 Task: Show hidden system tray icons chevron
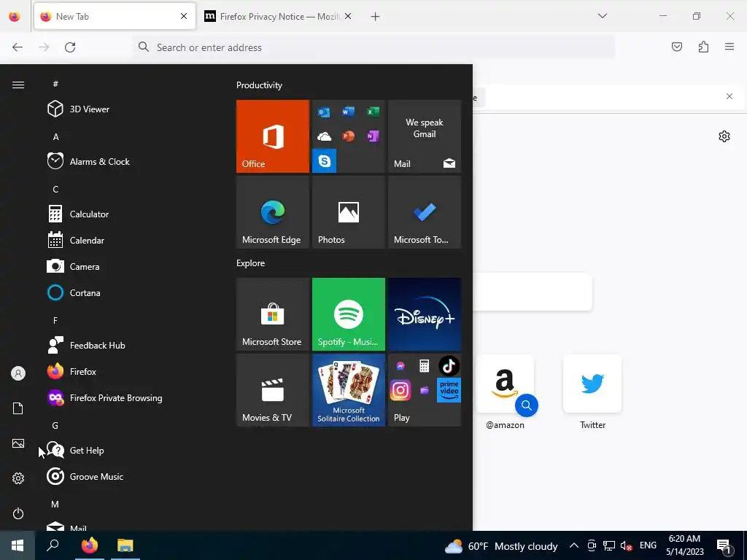(x=574, y=545)
